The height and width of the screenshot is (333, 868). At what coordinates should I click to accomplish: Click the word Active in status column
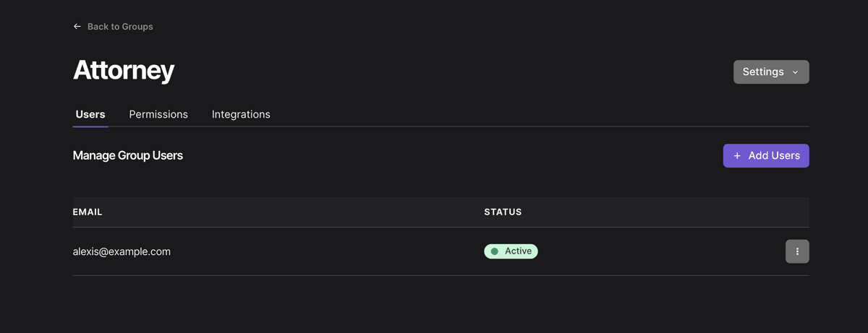click(x=518, y=251)
